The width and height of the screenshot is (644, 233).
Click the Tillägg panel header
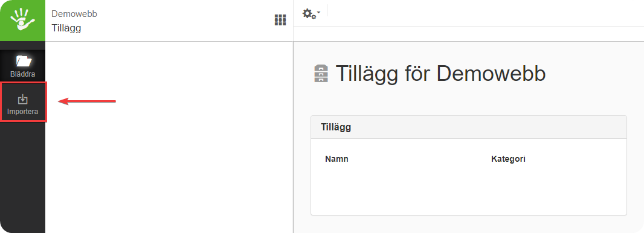coord(469,127)
